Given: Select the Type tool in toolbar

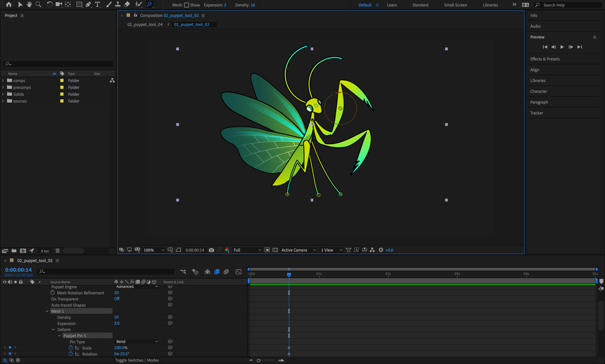Looking at the screenshot, I should [x=97, y=5].
